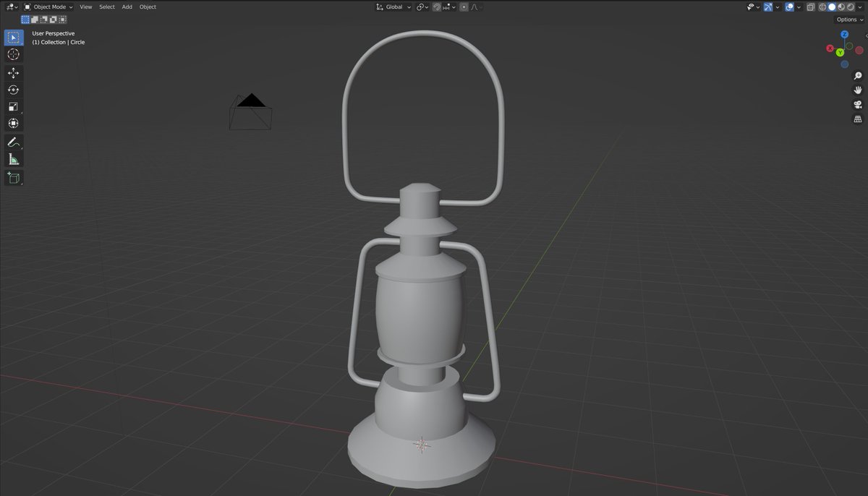Image resolution: width=868 pixels, height=496 pixels.
Task: Click the Transform tool icon
Action: pyautogui.click(x=13, y=123)
